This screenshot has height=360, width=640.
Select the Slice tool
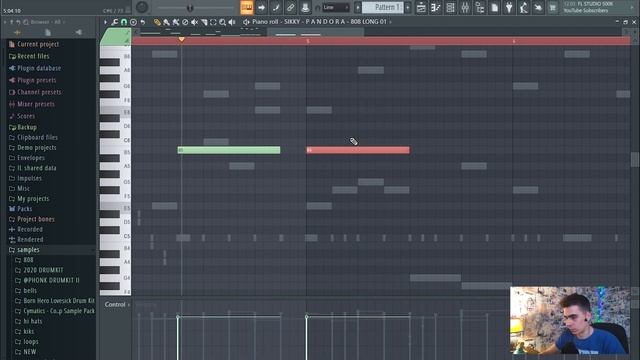pos(204,22)
